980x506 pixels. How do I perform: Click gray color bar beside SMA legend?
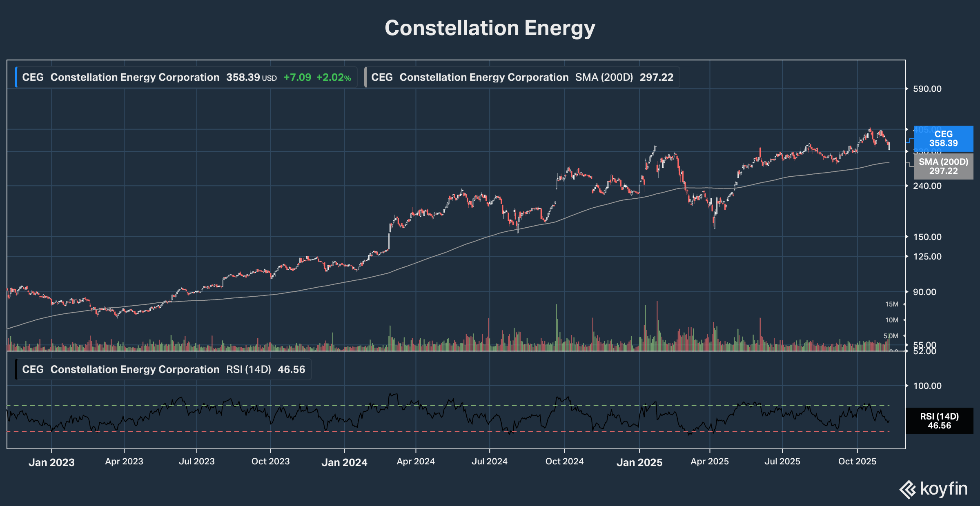[365, 77]
